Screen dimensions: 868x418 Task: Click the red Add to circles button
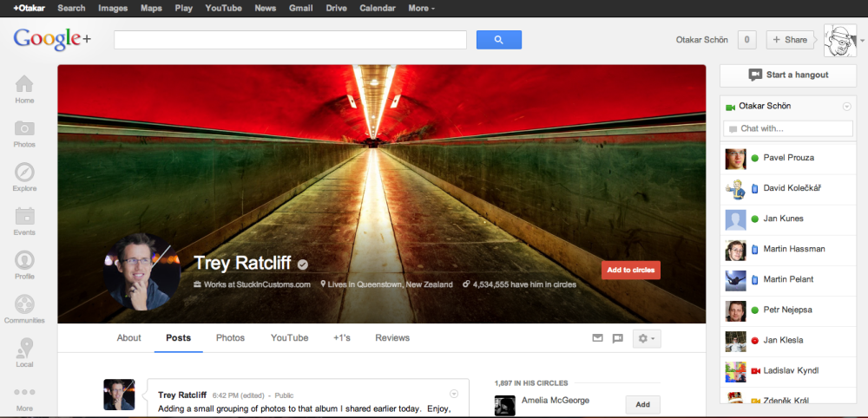[631, 270]
